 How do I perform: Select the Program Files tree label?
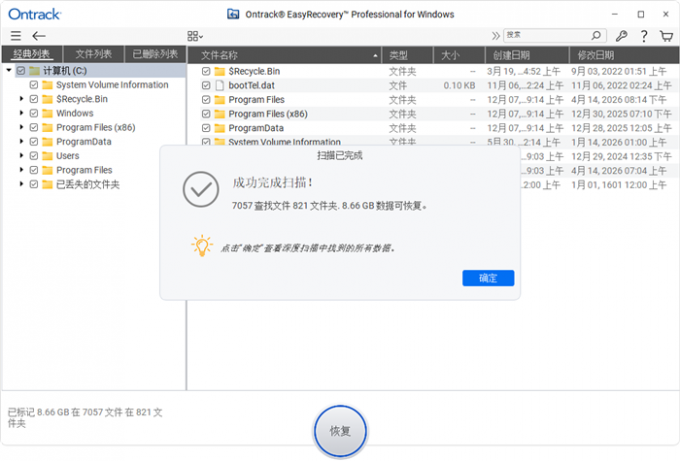click(x=84, y=170)
